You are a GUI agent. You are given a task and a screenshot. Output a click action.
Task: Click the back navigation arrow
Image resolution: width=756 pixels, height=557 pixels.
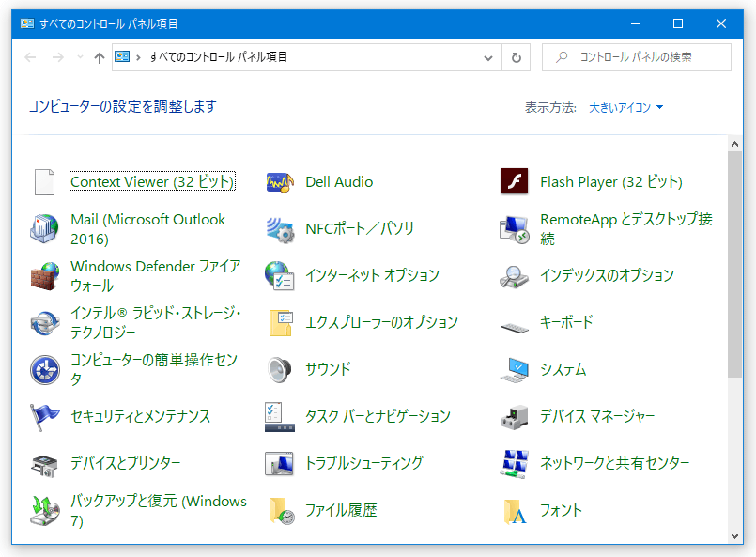(30, 58)
